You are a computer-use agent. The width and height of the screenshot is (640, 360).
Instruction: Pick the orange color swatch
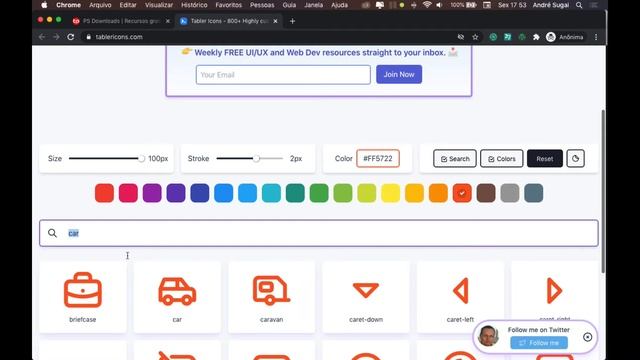438,193
